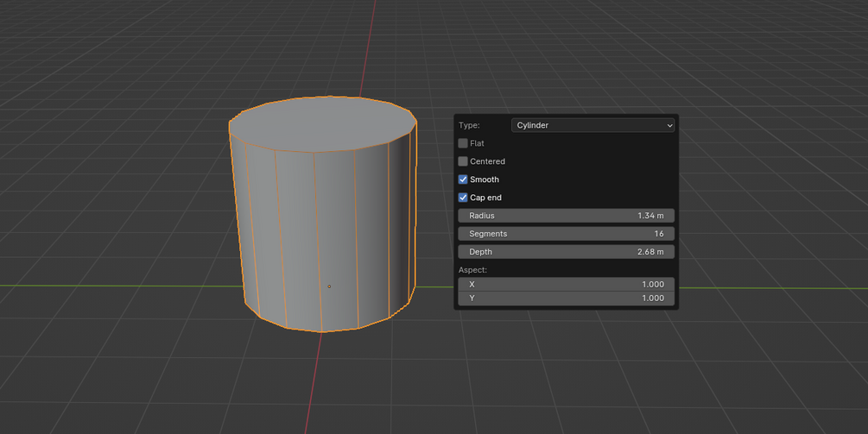Click the Depth field showing 2.68 m
This screenshot has width=868, height=434.
[x=567, y=252]
